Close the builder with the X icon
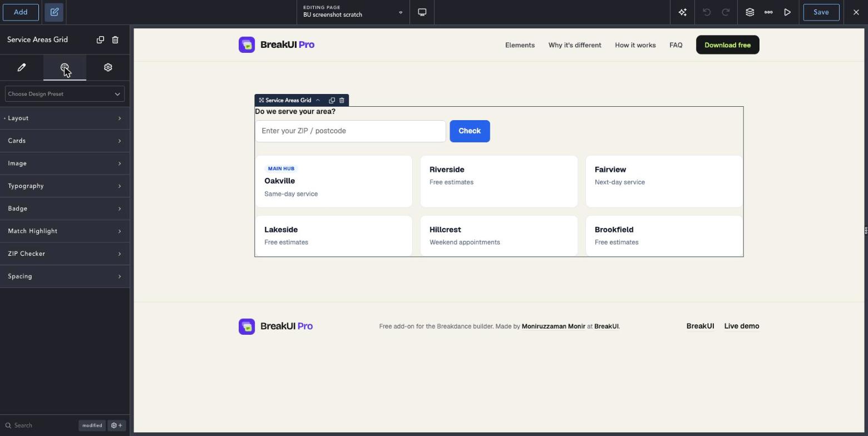Screen dimensions: 868x436 [856, 12]
